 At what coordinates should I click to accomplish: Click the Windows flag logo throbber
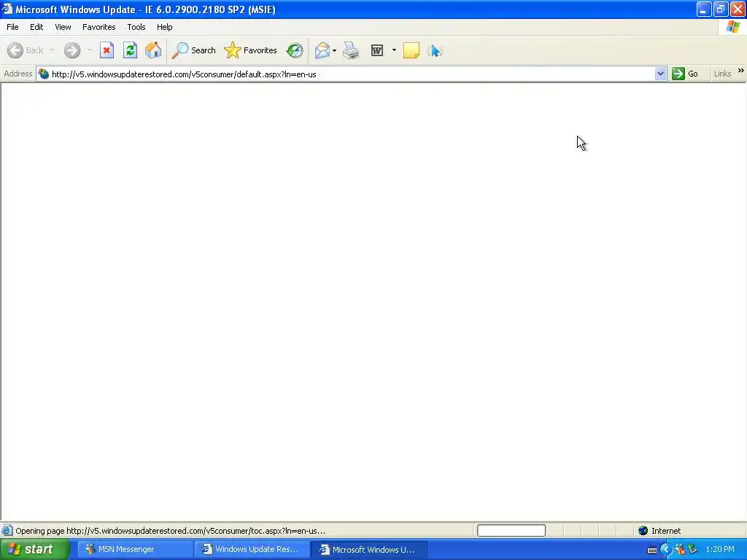[x=733, y=27]
